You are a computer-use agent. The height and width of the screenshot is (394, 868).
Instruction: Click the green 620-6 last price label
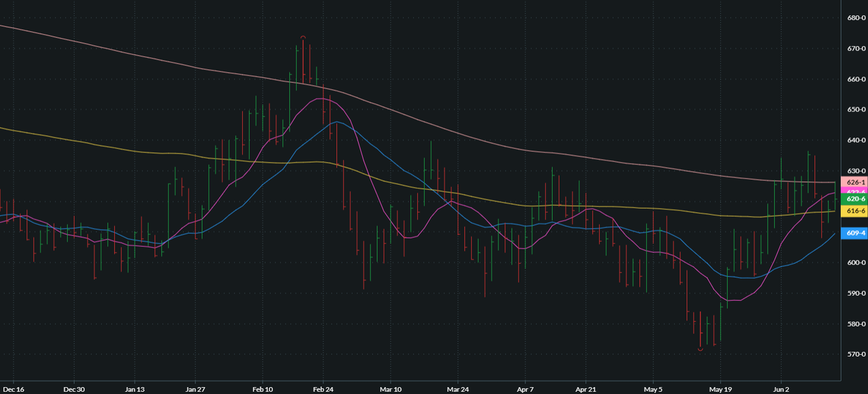(854, 199)
